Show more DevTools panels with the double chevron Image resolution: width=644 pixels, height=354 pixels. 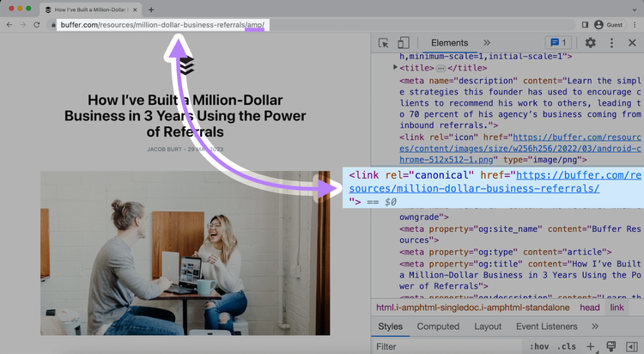[x=487, y=43]
